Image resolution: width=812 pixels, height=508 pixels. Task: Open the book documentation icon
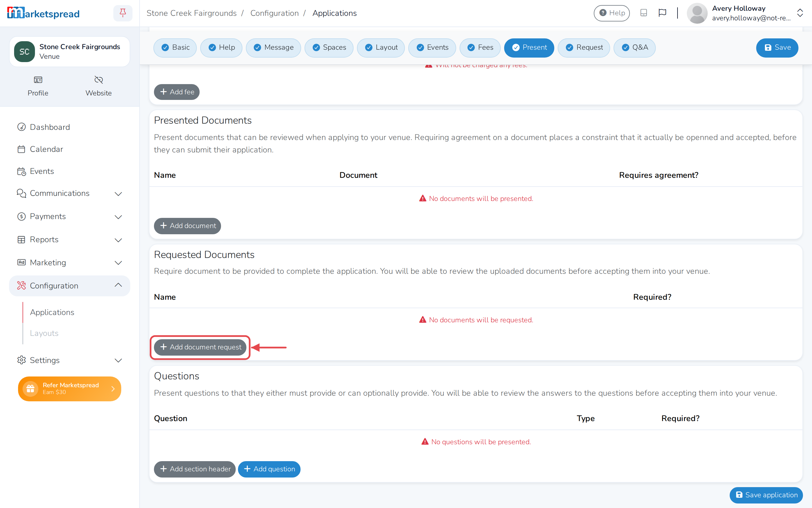pos(644,13)
